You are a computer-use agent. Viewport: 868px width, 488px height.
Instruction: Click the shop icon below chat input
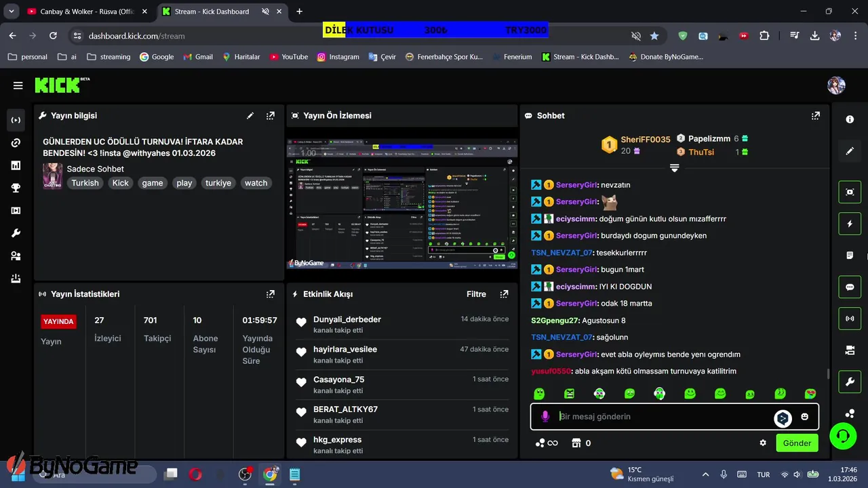(577, 443)
